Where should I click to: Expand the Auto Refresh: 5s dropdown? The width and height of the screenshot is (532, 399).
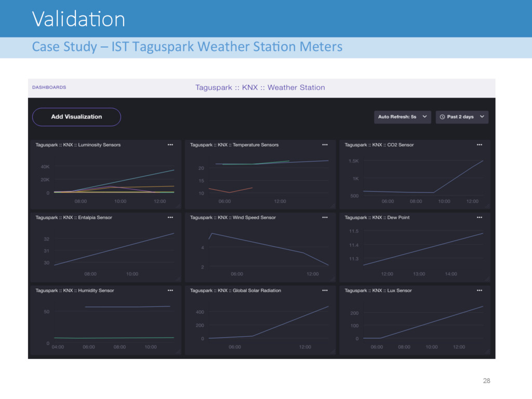[x=403, y=117]
